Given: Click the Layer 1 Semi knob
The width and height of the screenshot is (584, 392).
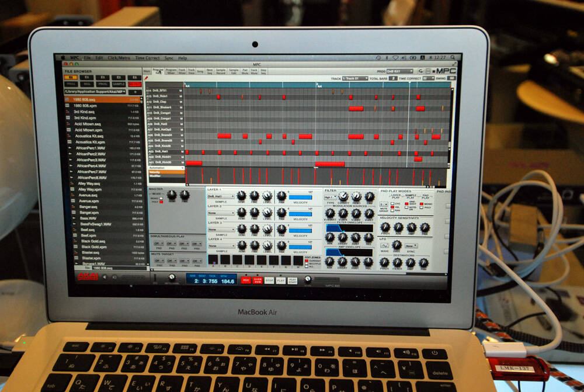Looking at the screenshot, I should click(242, 195).
